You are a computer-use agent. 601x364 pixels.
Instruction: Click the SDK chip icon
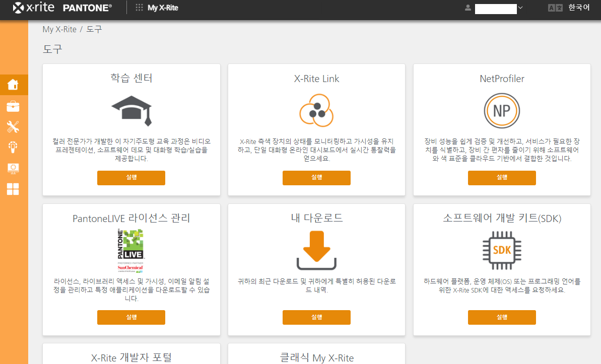[x=502, y=250]
